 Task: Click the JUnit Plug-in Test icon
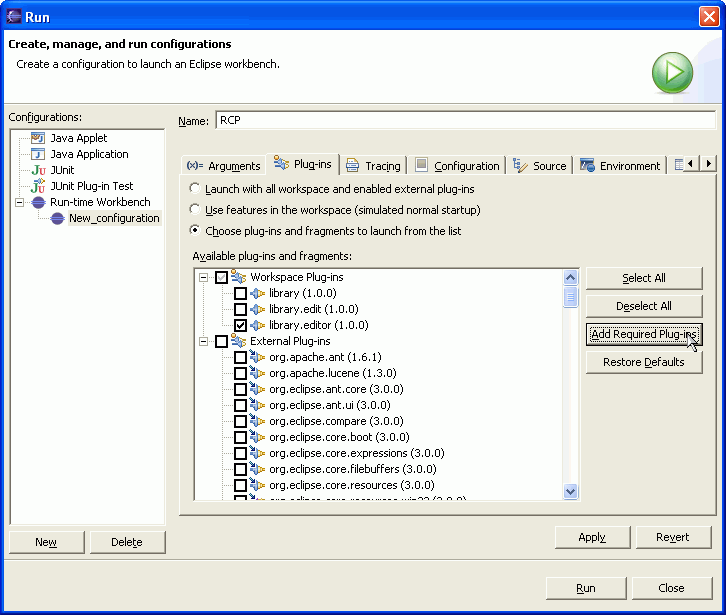pos(38,186)
